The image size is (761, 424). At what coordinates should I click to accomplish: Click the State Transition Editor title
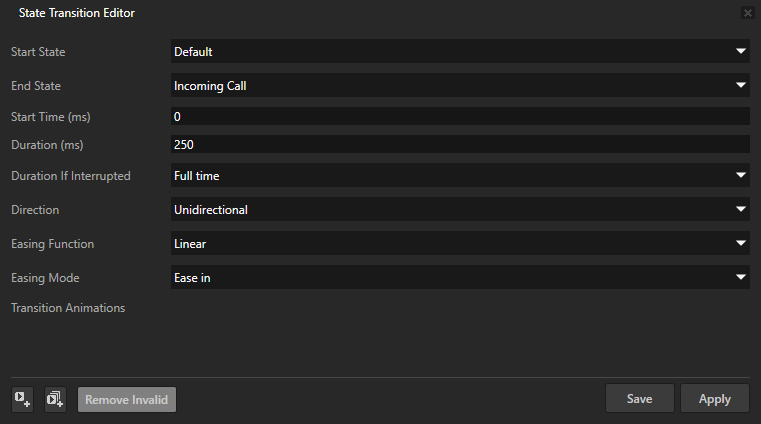pyautogui.click(x=77, y=13)
